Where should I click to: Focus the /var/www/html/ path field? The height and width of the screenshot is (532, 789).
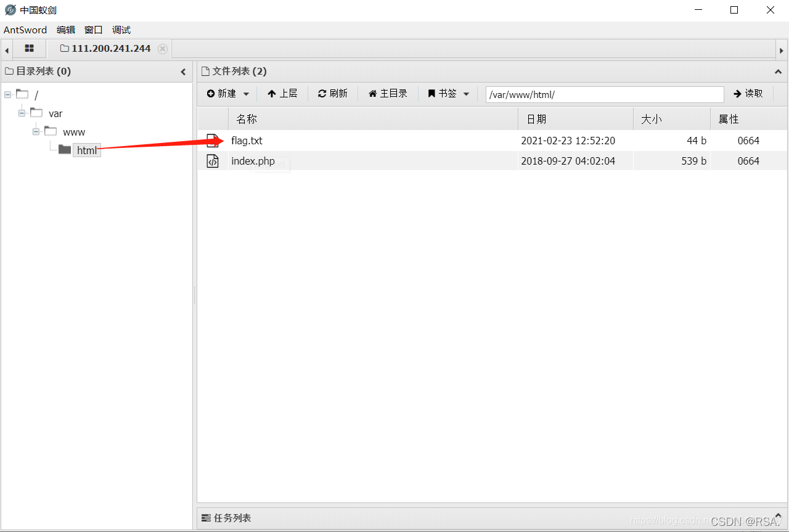pos(605,94)
